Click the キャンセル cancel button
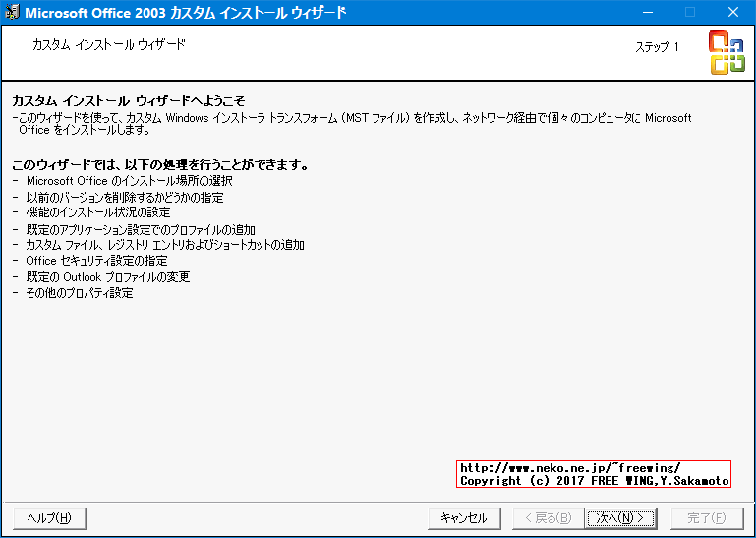The image size is (756, 538). [x=464, y=518]
